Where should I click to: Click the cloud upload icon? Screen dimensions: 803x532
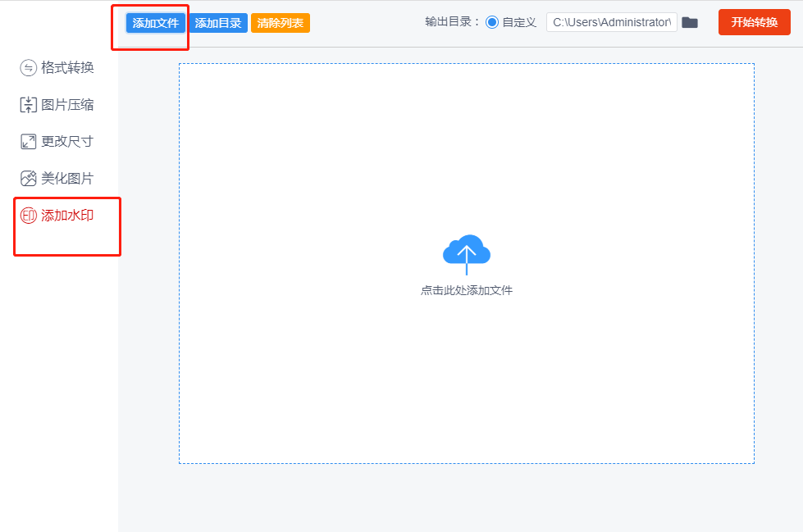[467, 254]
